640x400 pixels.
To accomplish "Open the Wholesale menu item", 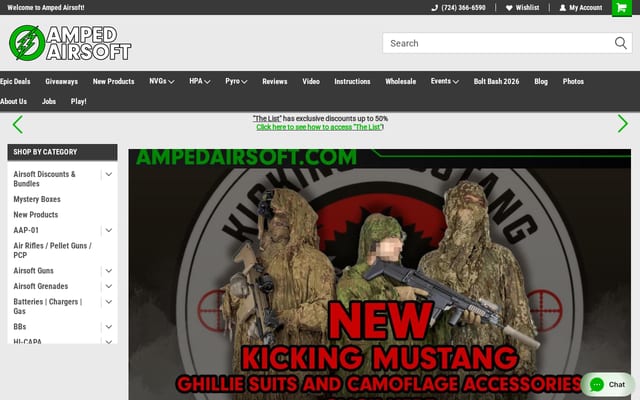I will click(x=400, y=81).
